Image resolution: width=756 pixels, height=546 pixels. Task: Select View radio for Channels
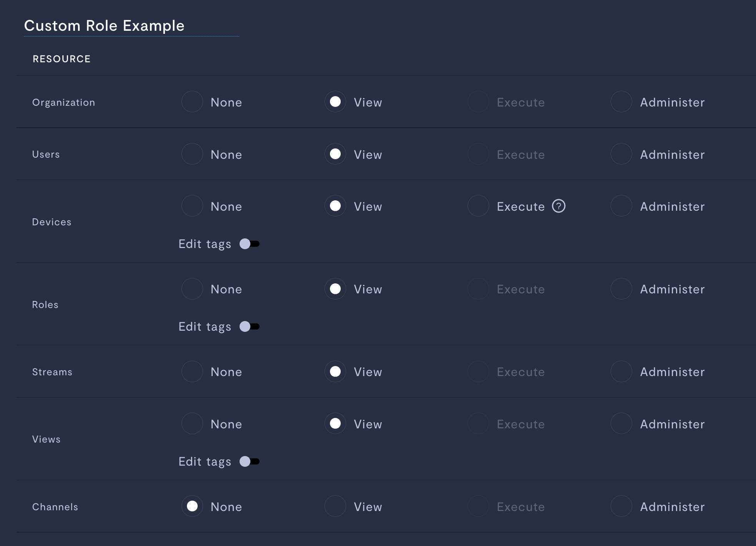[x=335, y=506]
